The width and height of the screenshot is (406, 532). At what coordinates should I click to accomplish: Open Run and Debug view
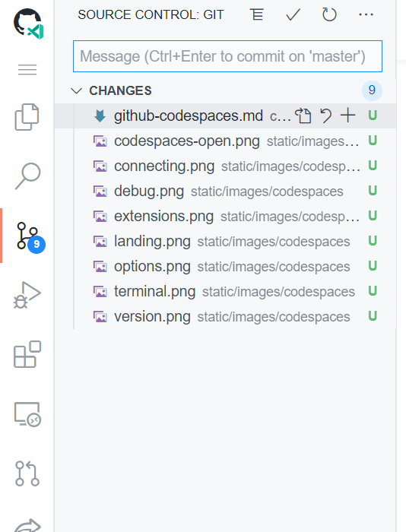(x=27, y=295)
